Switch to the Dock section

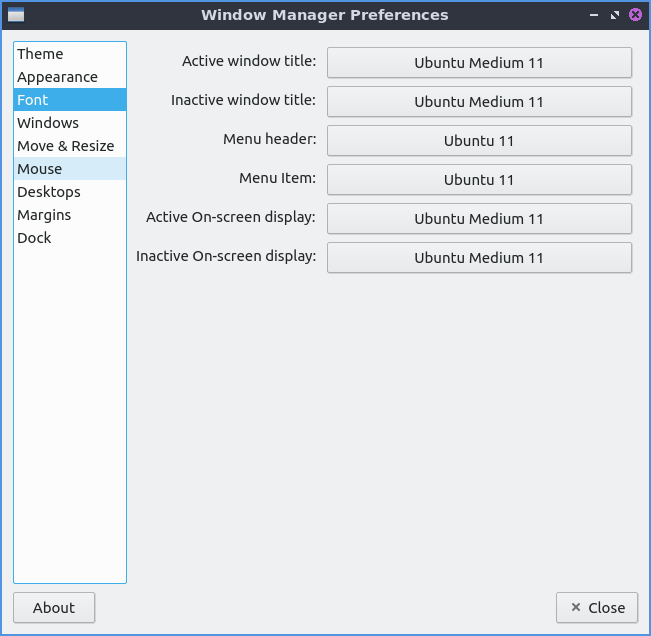pos(34,238)
